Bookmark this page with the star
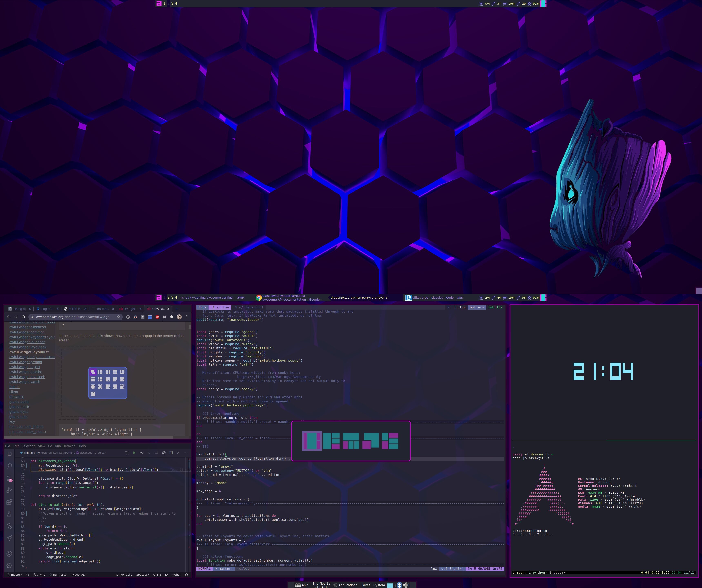Screen dimensions: 702x588 [x=118, y=317]
